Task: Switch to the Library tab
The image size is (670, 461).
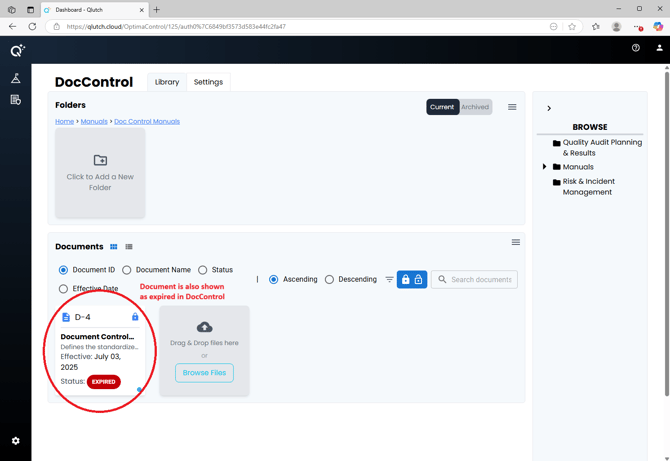Action: (167, 82)
